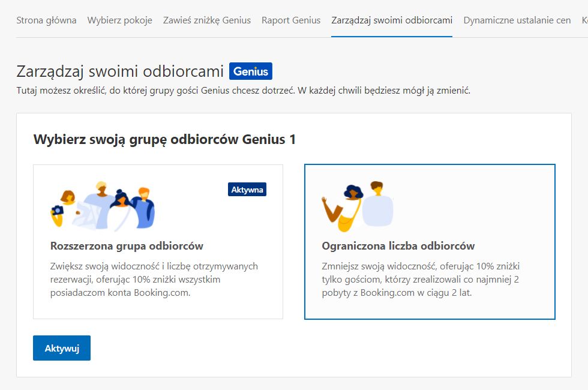Switch to Wybierz pokoje tab
Screen dimensions: 588x390
click(x=119, y=20)
